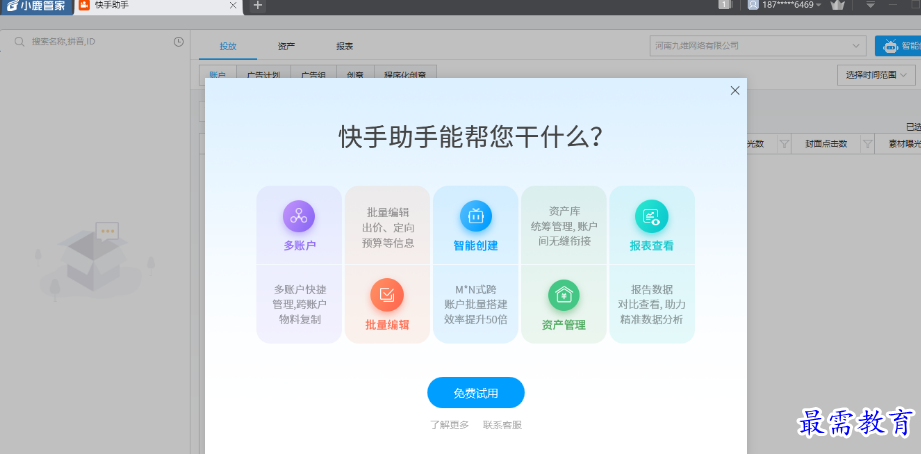Open the 了解更多 link
This screenshot has width=921, height=454.
[x=449, y=425]
